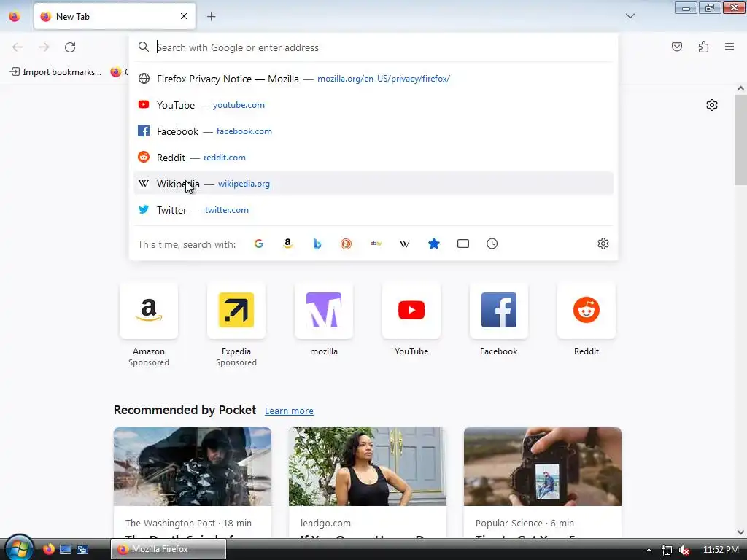The height and width of the screenshot is (560, 747).
Task: Click the 11:52 PM system clock
Action: pos(721,550)
